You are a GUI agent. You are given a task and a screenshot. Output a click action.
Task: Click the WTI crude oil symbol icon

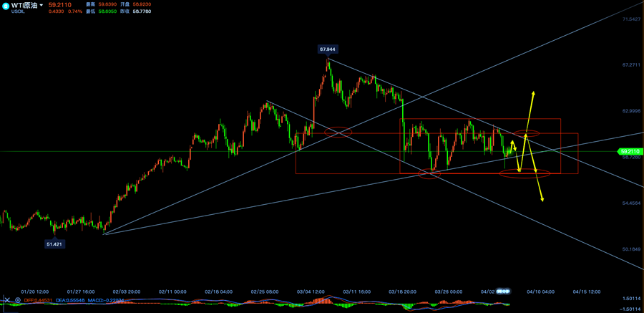coord(6,6)
